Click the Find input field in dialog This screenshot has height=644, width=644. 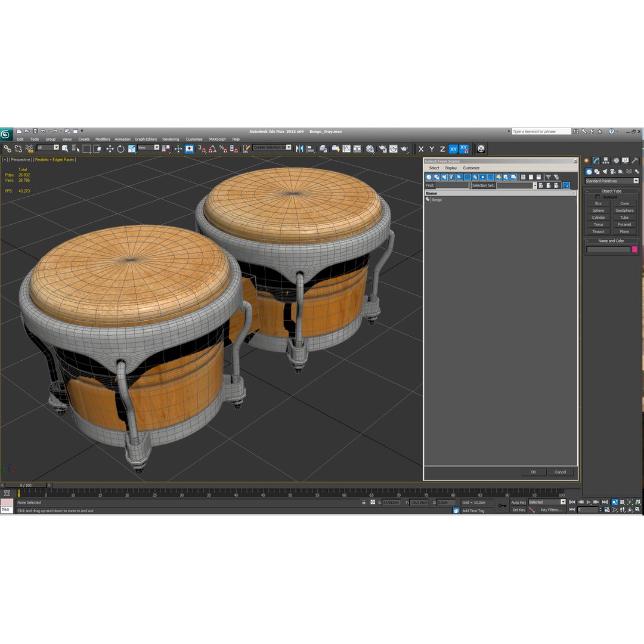[452, 185]
